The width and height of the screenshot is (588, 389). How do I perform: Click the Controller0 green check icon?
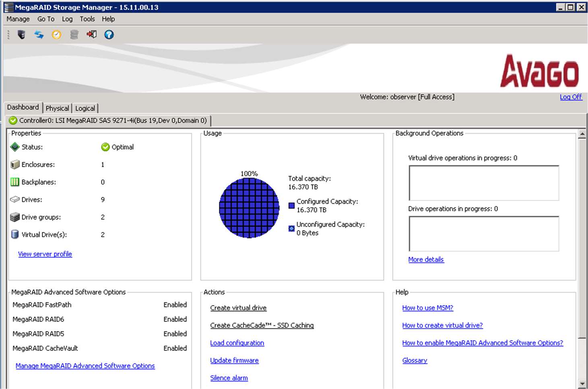pos(13,120)
